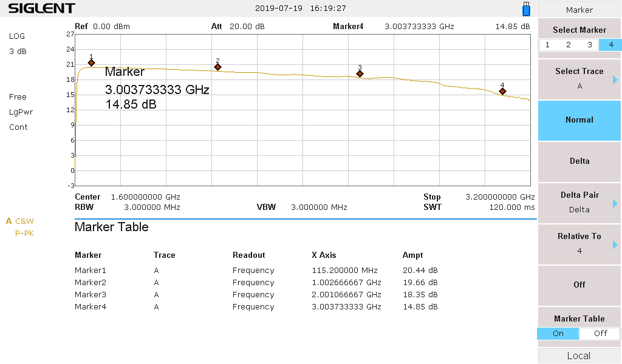Turn Marker Table Off
Image resolution: width=622 pixels, height=364 pixels.
pos(600,334)
